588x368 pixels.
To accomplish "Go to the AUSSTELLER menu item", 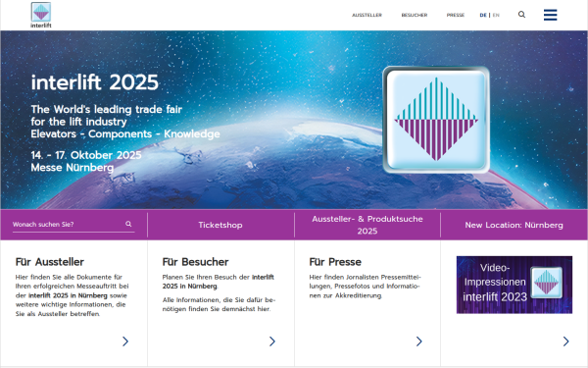I will pyautogui.click(x=367, y=15).
